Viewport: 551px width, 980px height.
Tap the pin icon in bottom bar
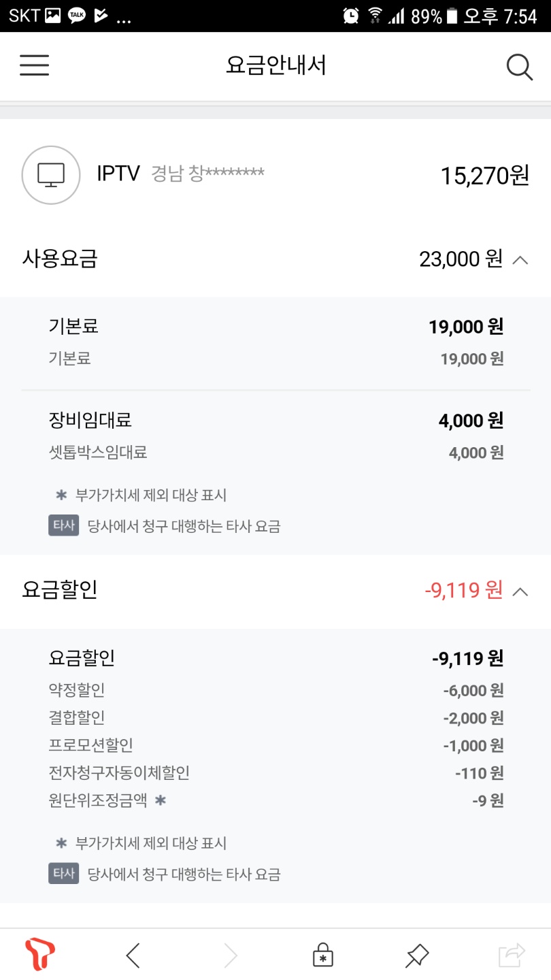(416, 955)
